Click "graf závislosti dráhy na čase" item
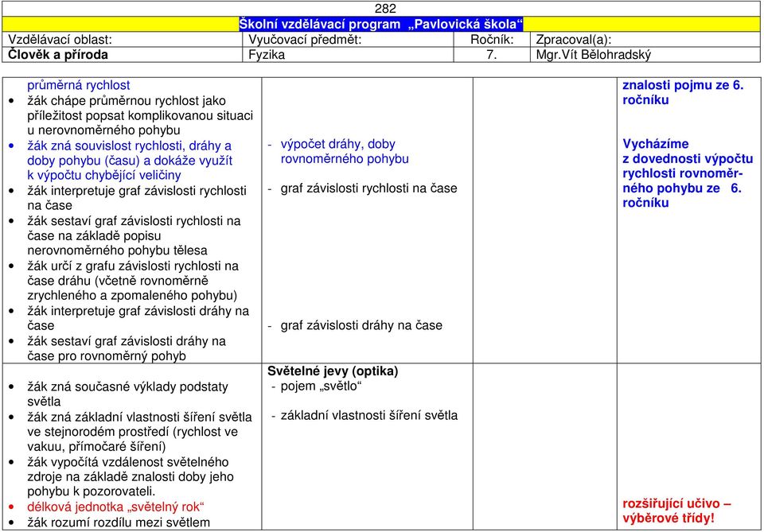This screenshot has height=532, width=764. tap(361, 325)
